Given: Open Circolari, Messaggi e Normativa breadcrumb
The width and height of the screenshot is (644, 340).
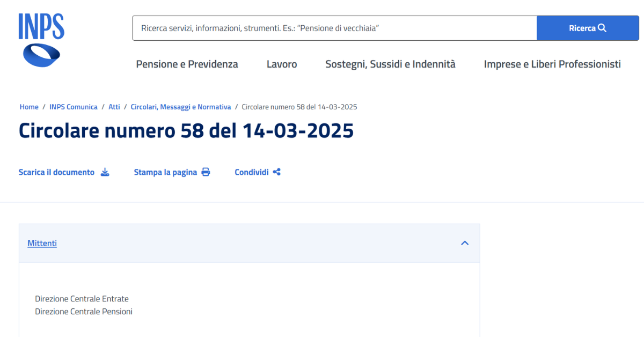Looking at the screenshot, I should click(x=181, y=107).
